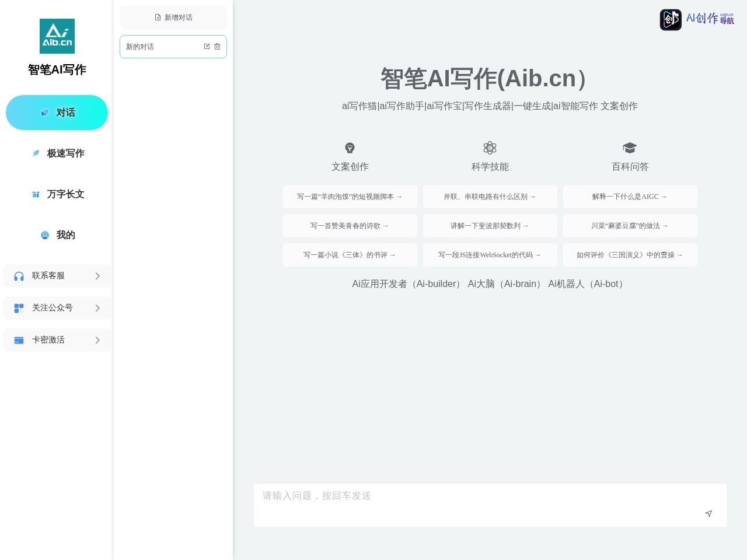Choose the JS连接WebSocket code prompt
Screen dimensions: 747x560
[490, 255]
